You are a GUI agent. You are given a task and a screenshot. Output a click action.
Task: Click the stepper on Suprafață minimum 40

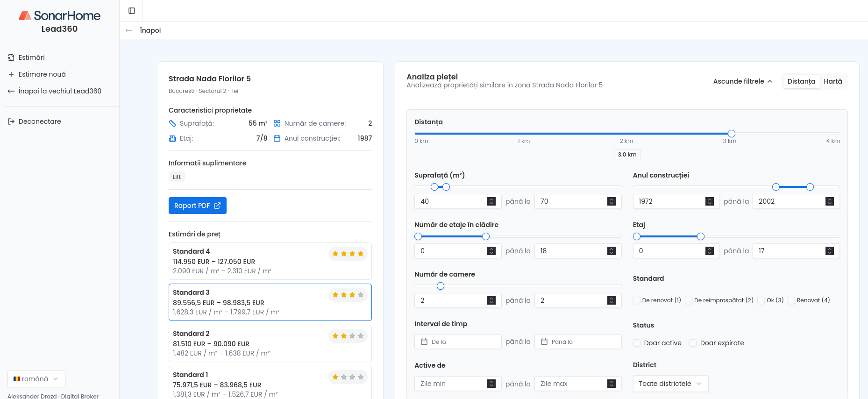click(x=491, y=201)
